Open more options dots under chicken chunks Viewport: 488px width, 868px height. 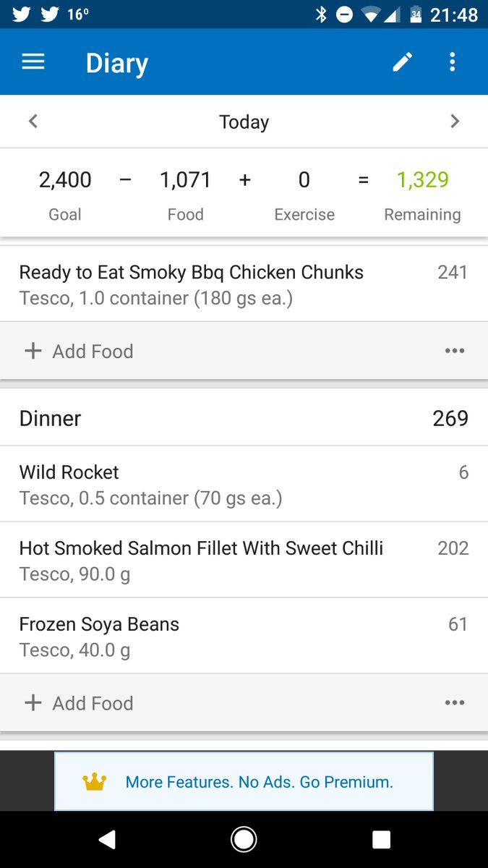tap(455, 351)
